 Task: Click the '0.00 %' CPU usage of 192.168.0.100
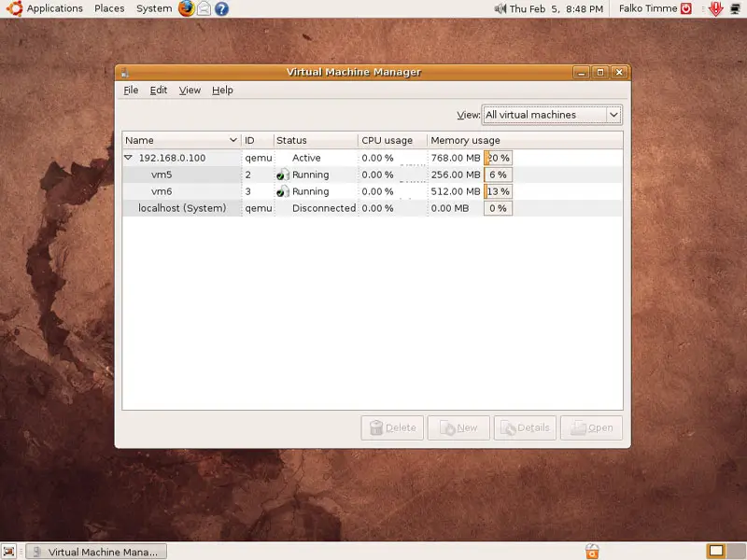[x=377, y=158]
